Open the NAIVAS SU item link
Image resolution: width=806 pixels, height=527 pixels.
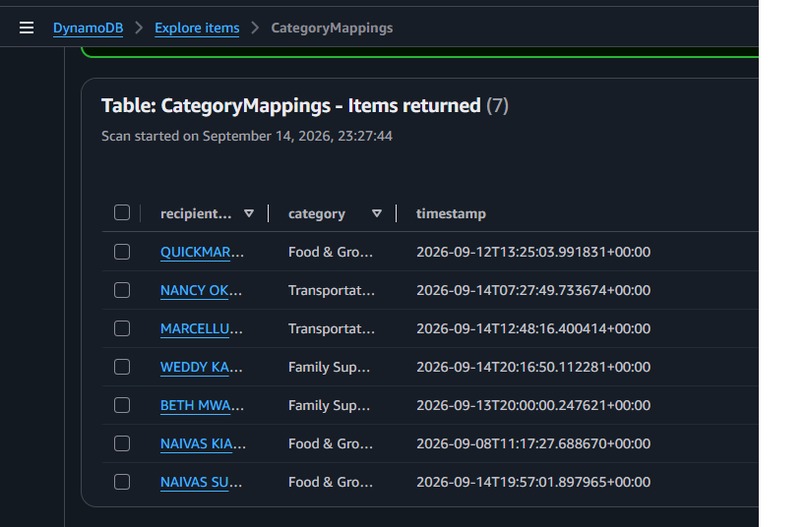(x=201, y=482)
